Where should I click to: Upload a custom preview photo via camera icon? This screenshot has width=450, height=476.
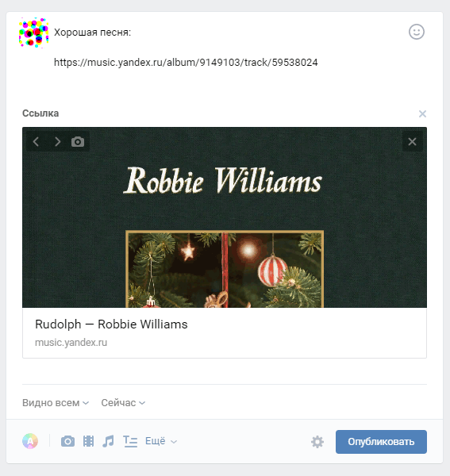point(78,141)
